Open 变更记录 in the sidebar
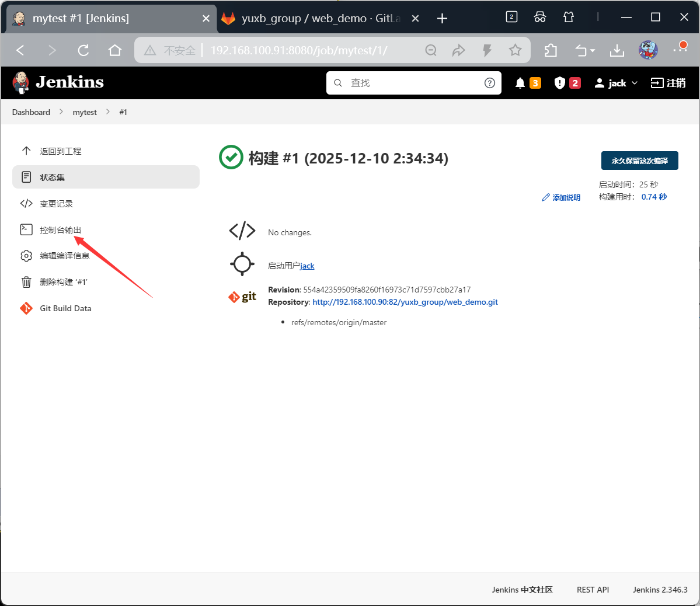 (x=56, y=204)
